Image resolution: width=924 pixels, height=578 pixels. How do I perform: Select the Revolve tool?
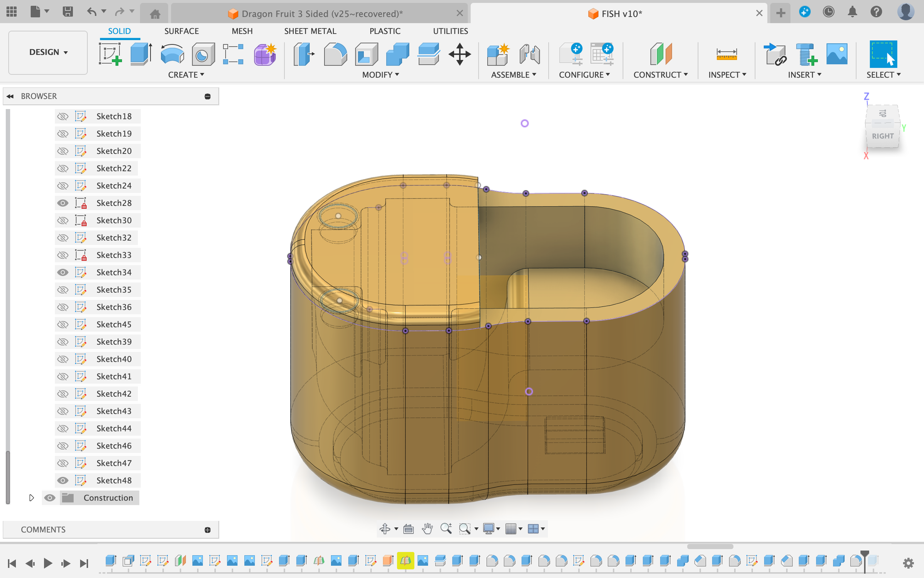[172, 54]
